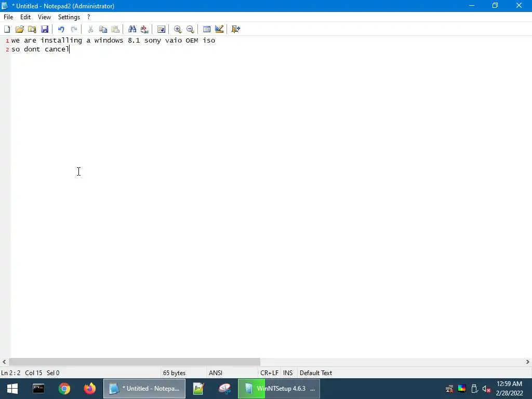This screenshot has width=532, height=399.
Task: Click the Ln 2 : 2 position indicator
Action: click(11, 373)
